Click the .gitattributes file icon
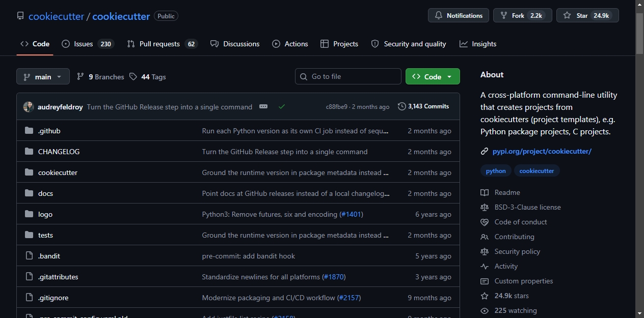 29,277
